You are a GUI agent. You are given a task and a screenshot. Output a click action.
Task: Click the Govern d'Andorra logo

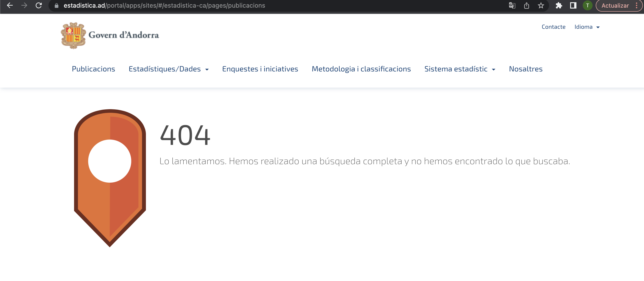coord(110,35)
